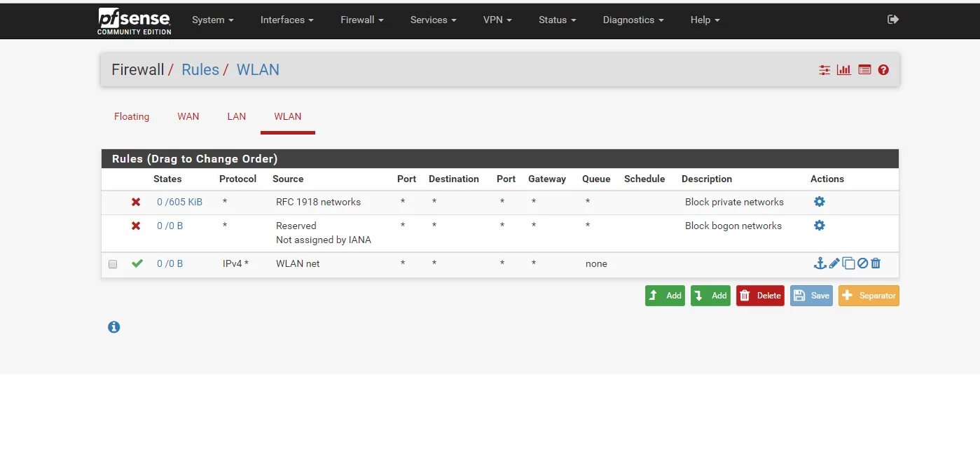Open the Interfaces dropdown menu

pyautogui.click(x=287, y=20)
